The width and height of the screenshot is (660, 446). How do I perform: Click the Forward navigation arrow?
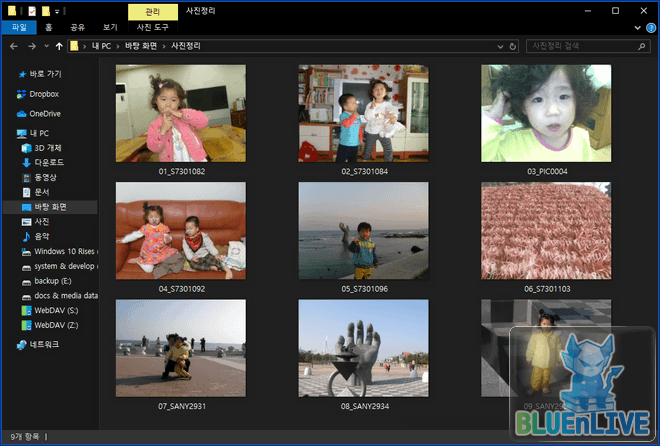click(32, 46)
